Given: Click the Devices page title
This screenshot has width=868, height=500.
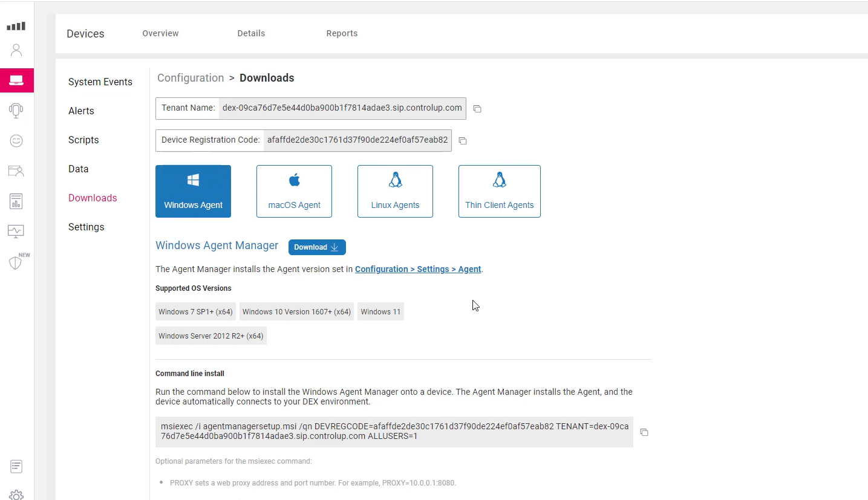Looking at the screenshot, I should click(85, 34).
